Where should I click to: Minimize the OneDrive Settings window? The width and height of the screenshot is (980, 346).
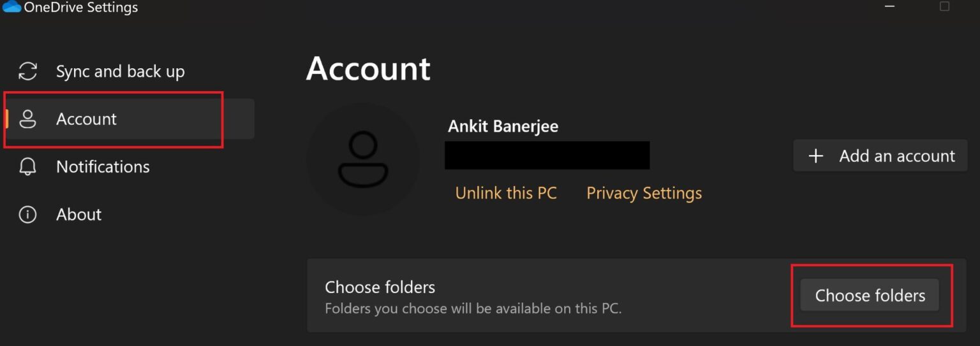[x=889, y=6]
